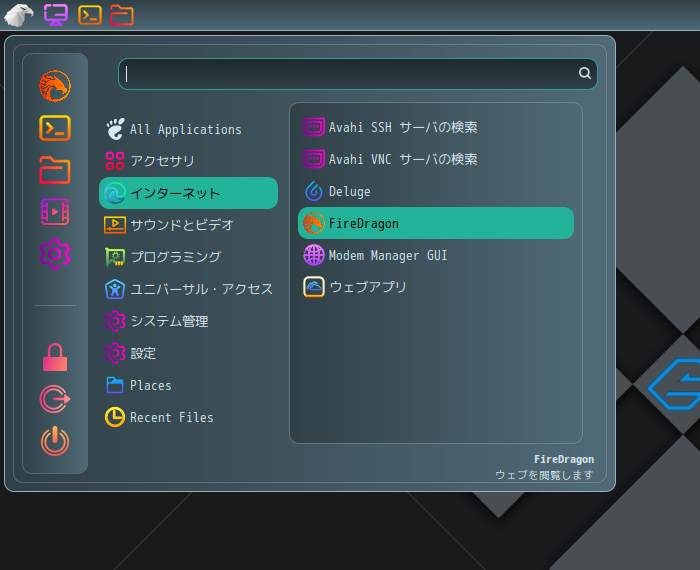This screenshot has height=570, width=700.
Task: Launch terminal from the top panel
Action: tap(90, 15)
